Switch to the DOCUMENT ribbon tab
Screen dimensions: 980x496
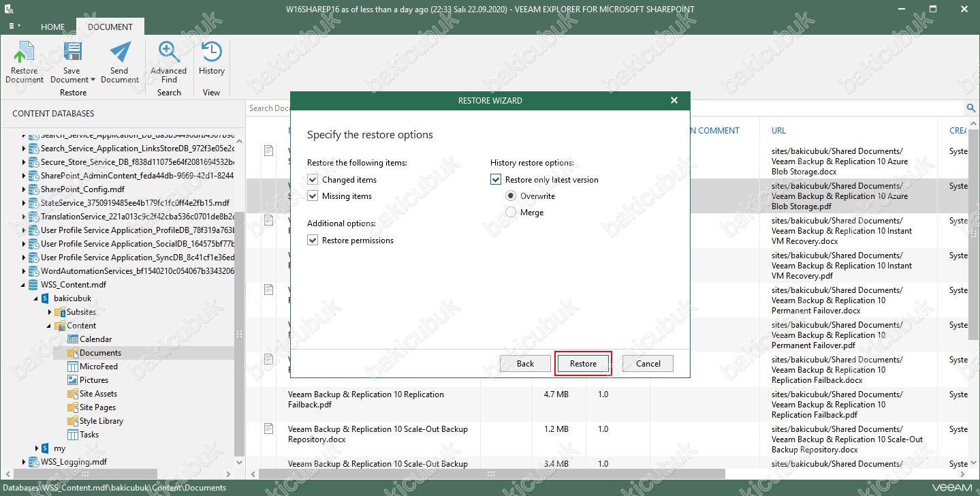pos(110,27)
